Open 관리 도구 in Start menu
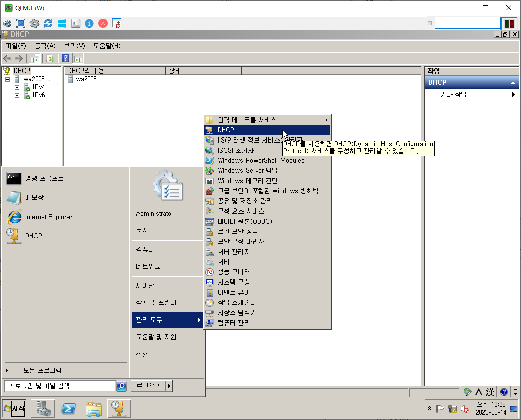The width and height of the screenshot is (521, 420). 167,320
